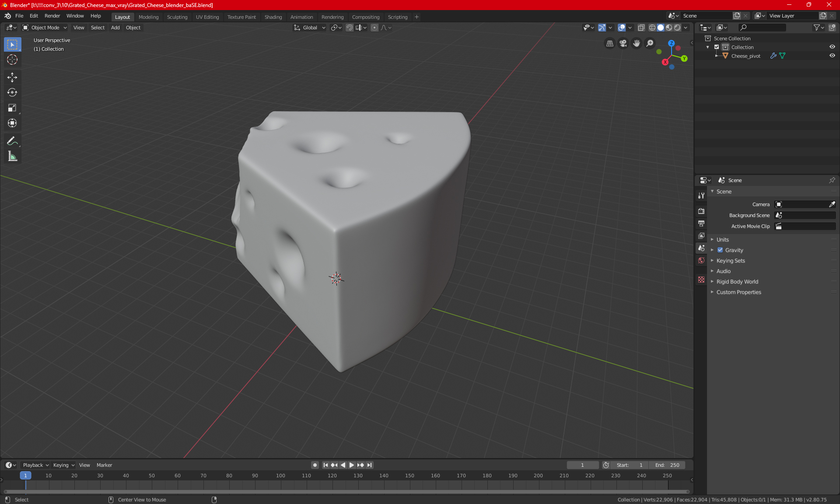Image resolution: width=840 pixels, height=504 pixels.
Task: Click the zoom view magnifier icon
Action: 650,43
